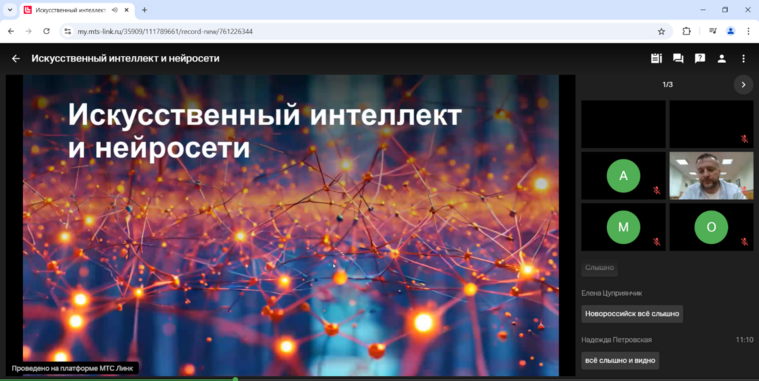Open the browser extensions icon

pos(686,31)
